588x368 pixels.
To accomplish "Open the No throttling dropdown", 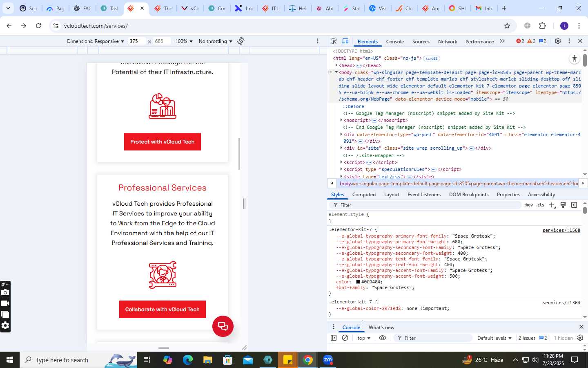I will [215, 41].
